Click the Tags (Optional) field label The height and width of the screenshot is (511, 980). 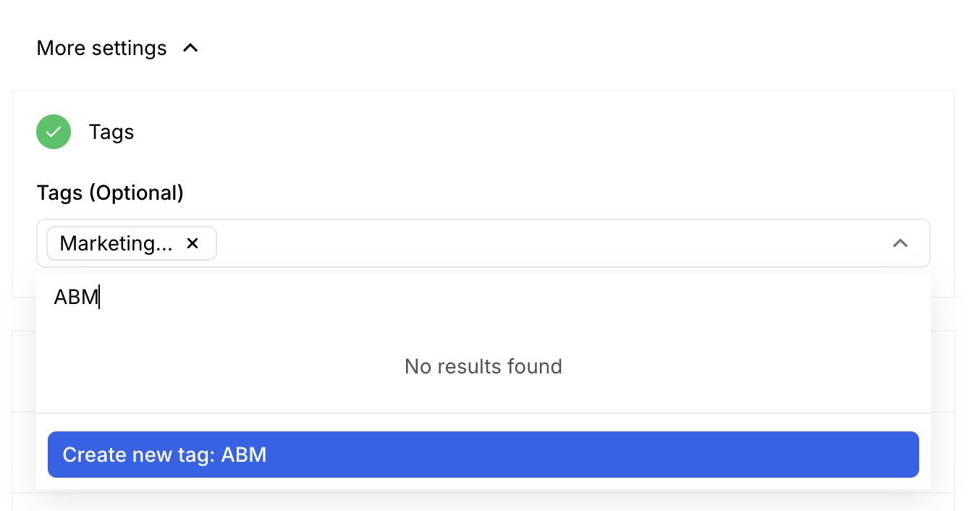coord(110,193)
